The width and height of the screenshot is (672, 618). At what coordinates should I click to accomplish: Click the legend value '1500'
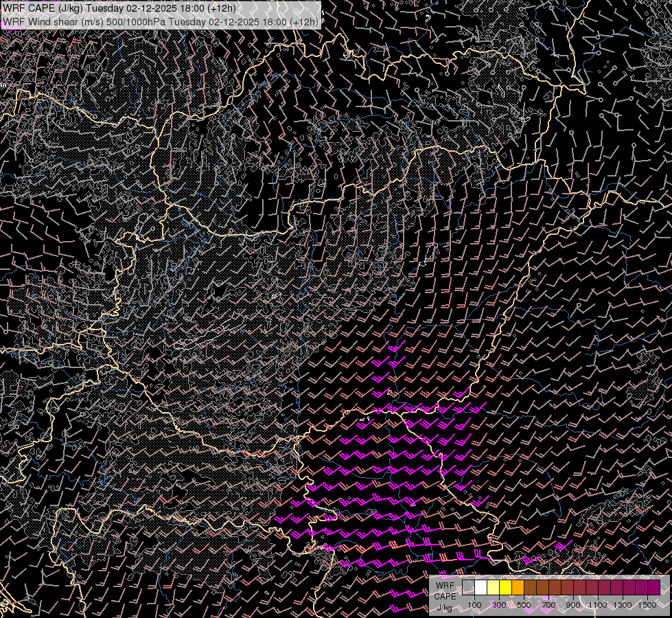[647, 605]
